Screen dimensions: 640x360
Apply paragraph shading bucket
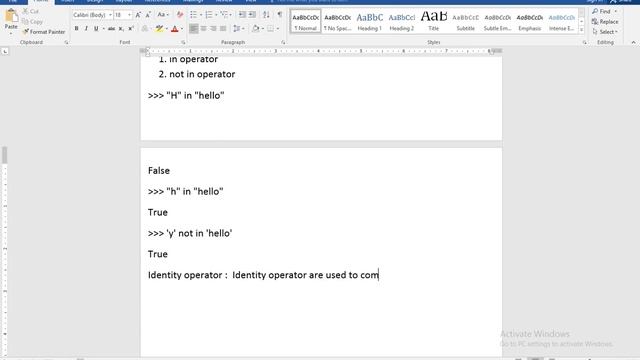[x=256, y=29]
